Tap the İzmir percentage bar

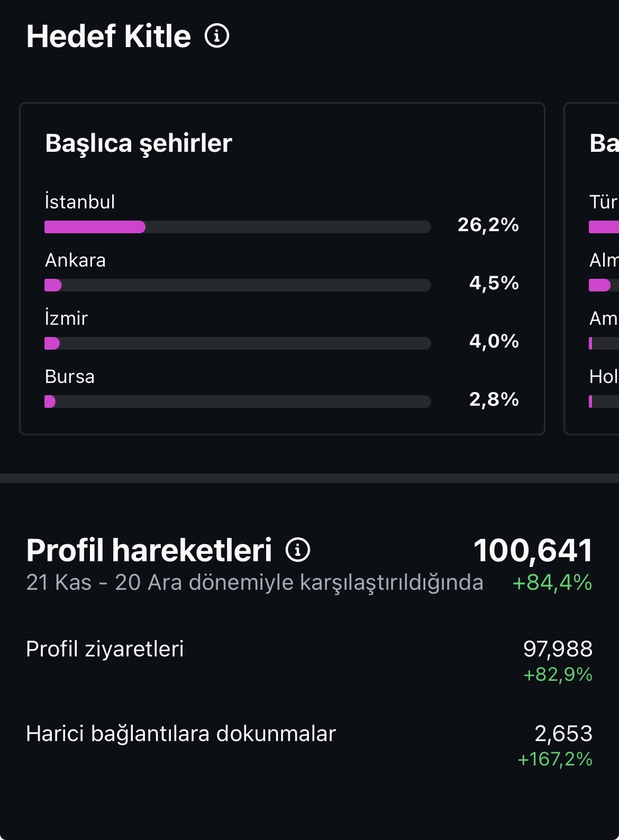[x=238, y=343]
